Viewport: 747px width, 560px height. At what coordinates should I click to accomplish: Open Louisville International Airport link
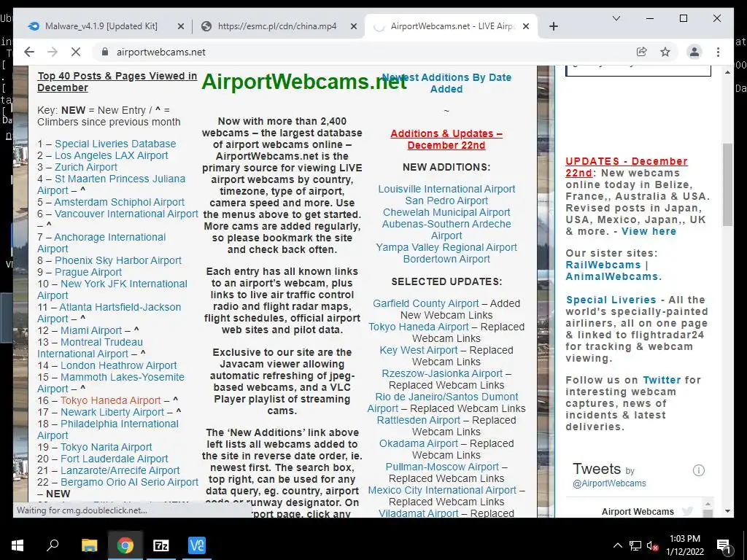(446, 189)
